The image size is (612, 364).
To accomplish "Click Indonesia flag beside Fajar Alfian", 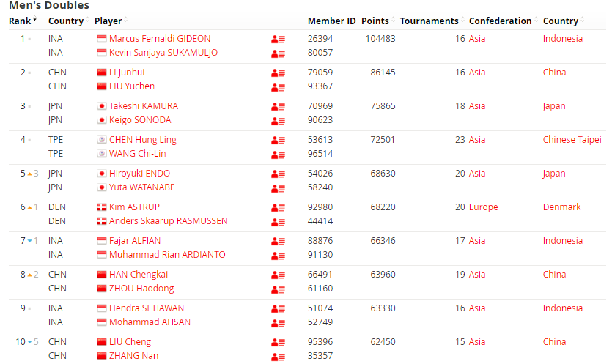I will [x=102, y=241].
